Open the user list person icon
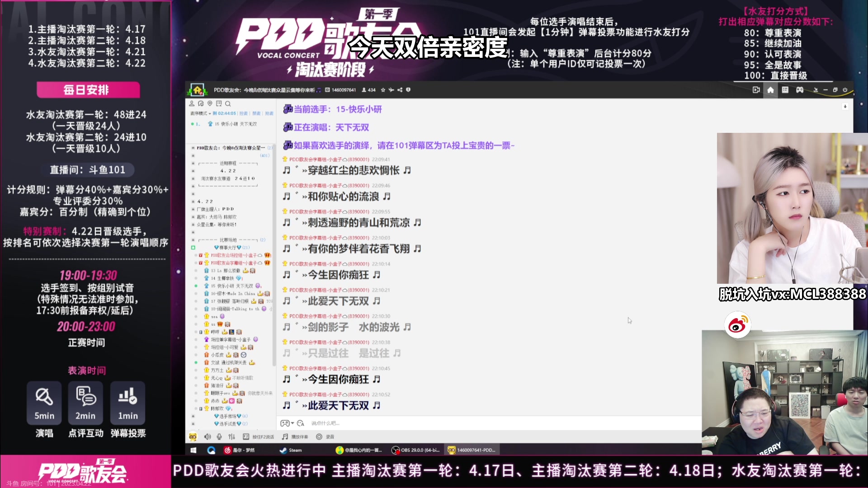 click(x=192, y=103)
